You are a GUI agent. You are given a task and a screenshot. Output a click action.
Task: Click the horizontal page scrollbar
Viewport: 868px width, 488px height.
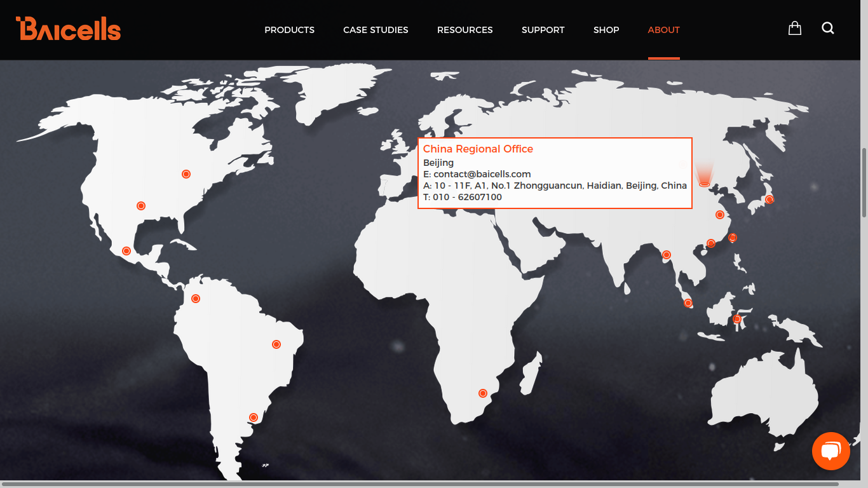[x=419, y=484]
